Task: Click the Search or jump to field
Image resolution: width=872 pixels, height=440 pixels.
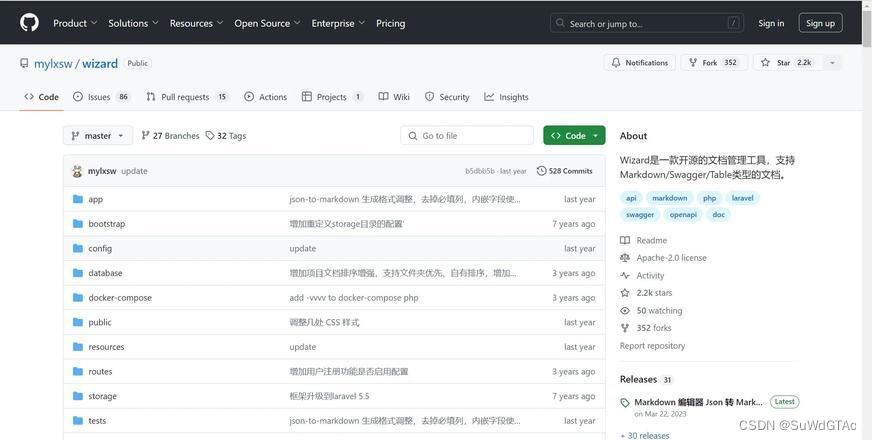Action: click(647, 23)
